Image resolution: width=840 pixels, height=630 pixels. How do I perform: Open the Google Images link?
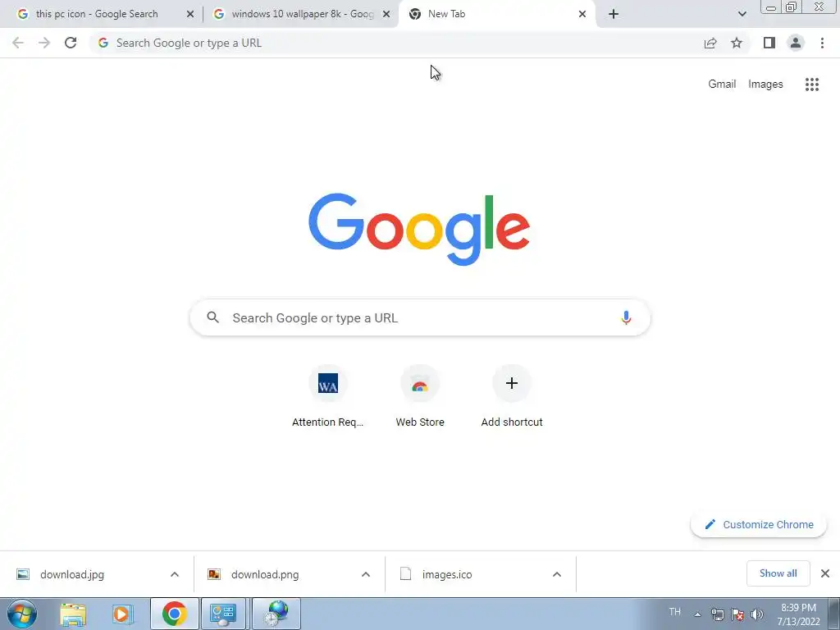[x=765, y=84]
